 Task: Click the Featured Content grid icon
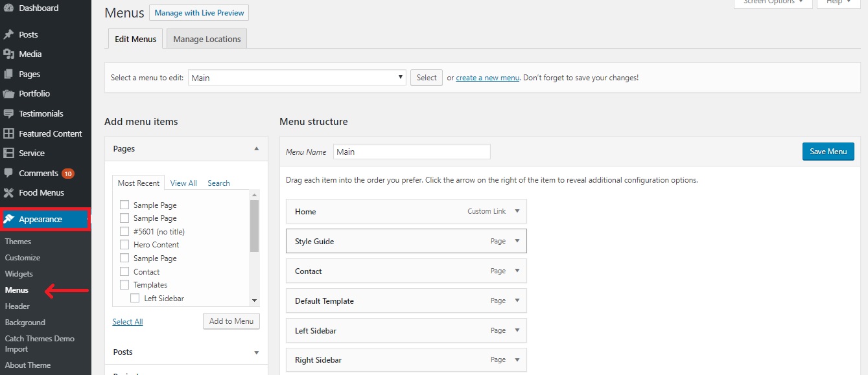tap(8, 133)
